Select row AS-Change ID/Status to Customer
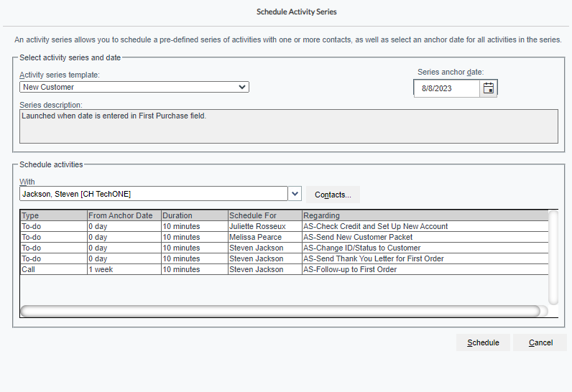572x392 pixels. tap(284, 248)
